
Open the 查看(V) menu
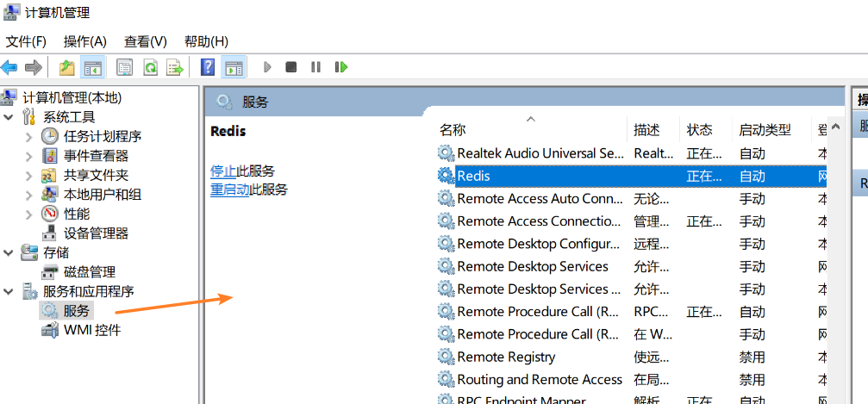[146, 41]
